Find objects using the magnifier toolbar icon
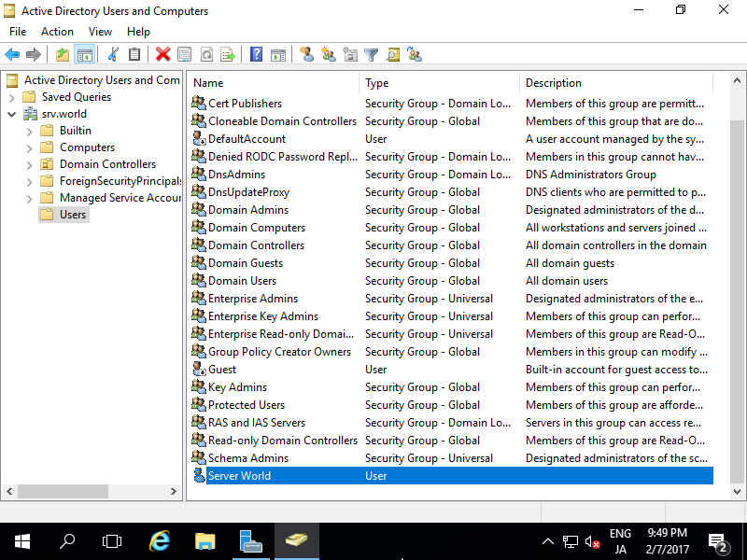 [393, 55]
